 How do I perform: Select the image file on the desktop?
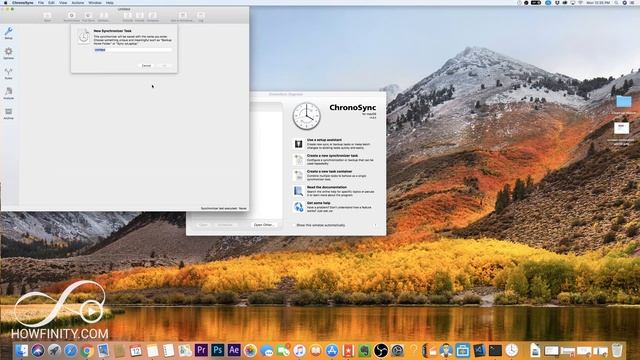(x=621, y=128)
